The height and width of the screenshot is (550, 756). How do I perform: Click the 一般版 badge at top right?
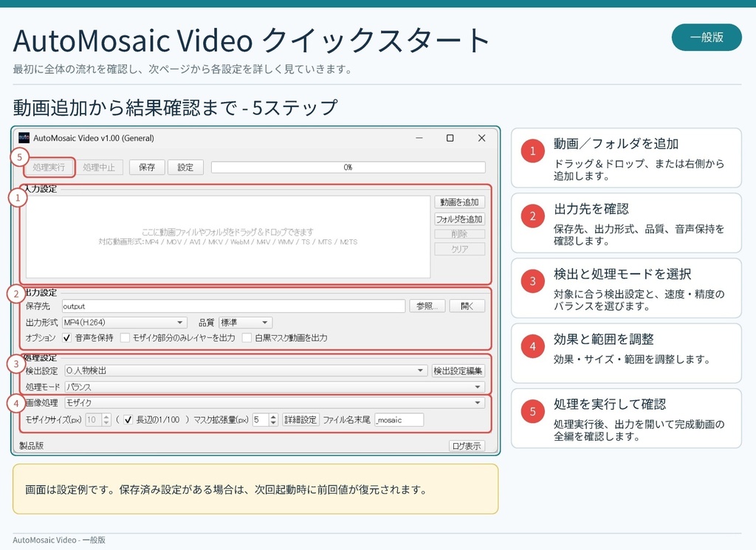coord(707,37)
